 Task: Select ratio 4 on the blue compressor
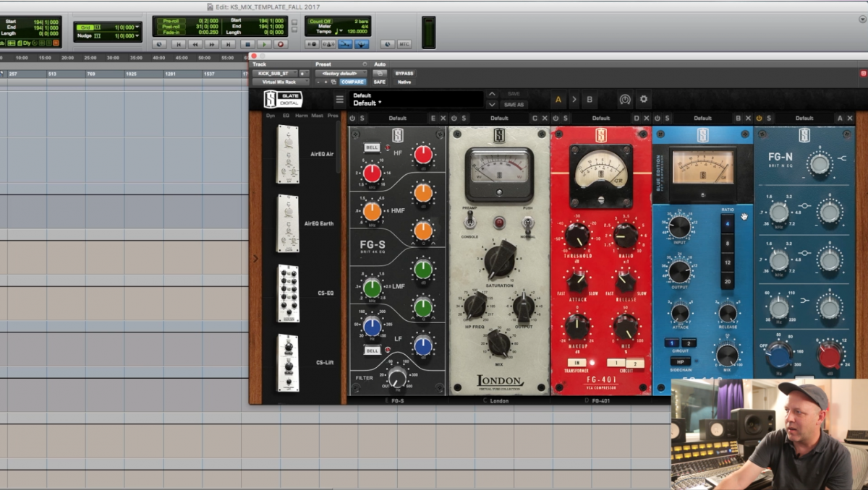coord(728,224)
